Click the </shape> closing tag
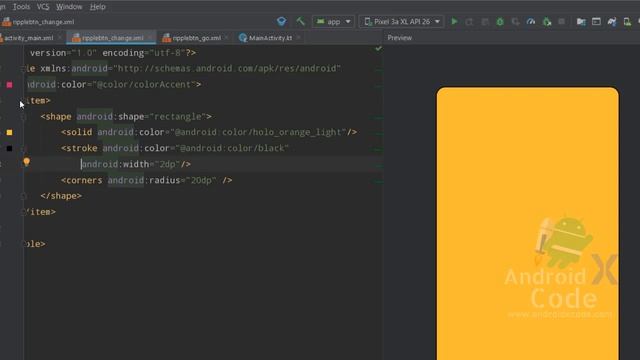 click(x=61, y=196)
